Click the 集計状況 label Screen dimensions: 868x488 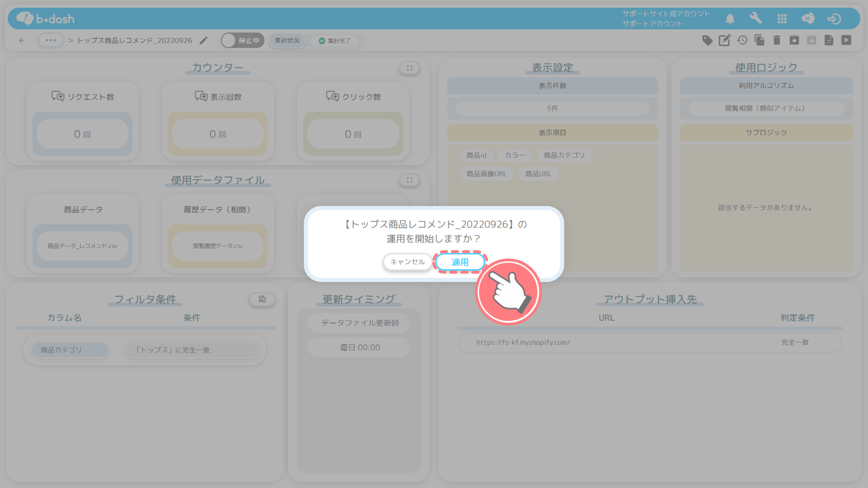[x=287, y=40]
